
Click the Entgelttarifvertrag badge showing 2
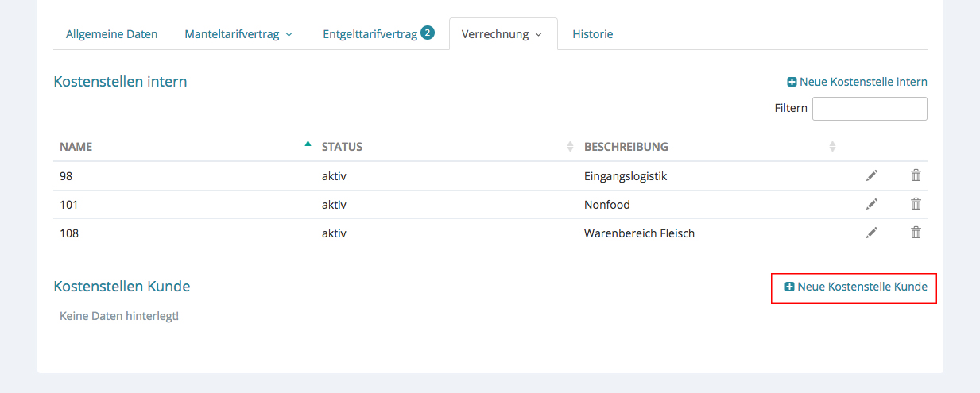(428, 33)
